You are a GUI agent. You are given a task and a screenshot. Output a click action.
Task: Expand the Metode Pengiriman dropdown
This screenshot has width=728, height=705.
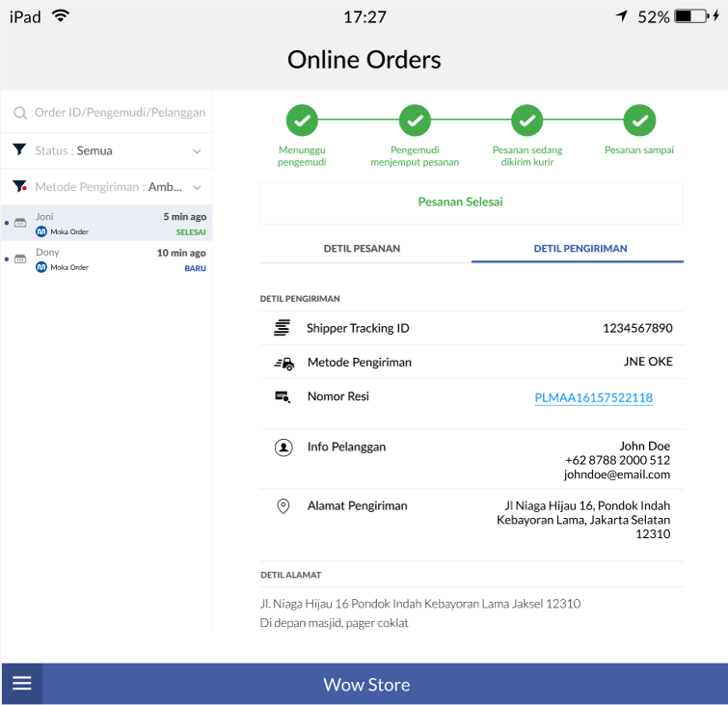click(197, 187)
